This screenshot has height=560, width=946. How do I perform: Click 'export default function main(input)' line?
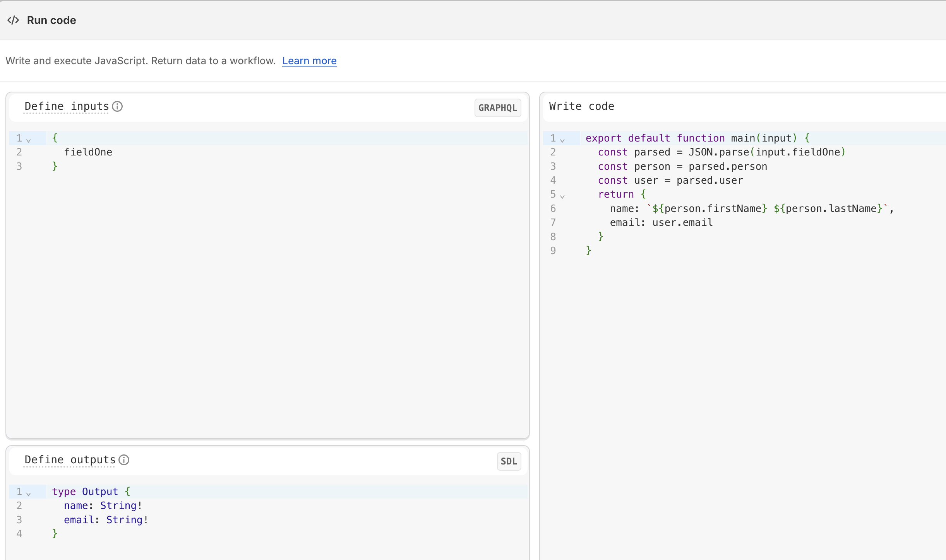tap(698, 138)
